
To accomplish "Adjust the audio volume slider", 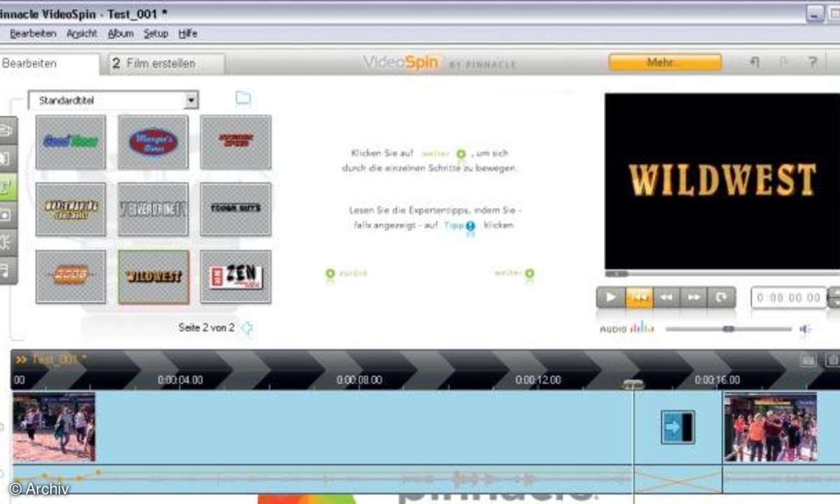I will [x=728, y=329].
